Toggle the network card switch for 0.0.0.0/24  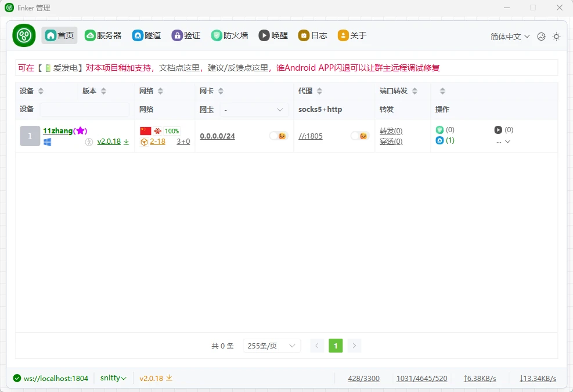pos(279,136)
